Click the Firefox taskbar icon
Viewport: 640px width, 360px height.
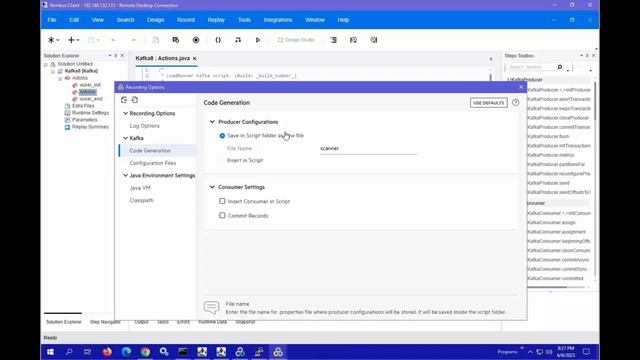[107, 352]
